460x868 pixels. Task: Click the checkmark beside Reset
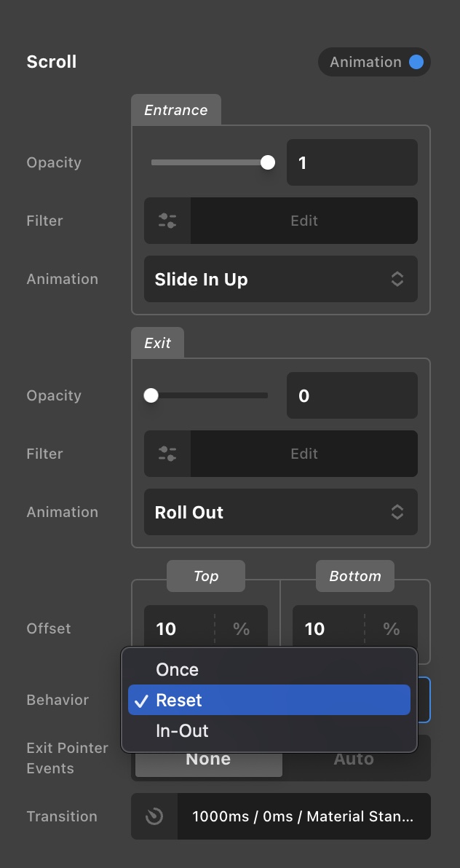coord(142,701)
